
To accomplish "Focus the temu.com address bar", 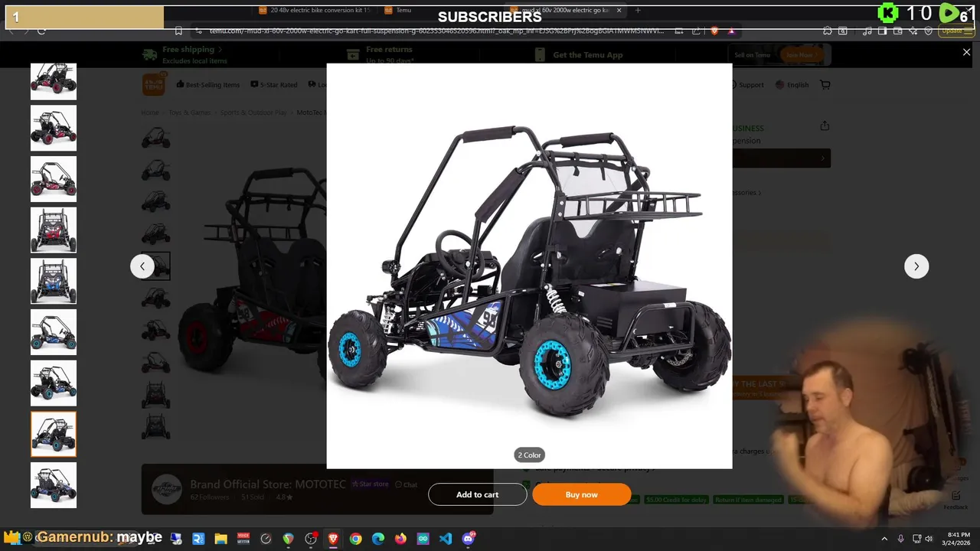I will coord(436,31).
